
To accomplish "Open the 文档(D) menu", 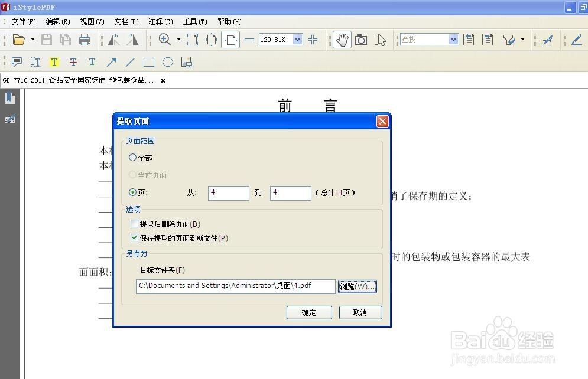I will click(x=126, y=22).
